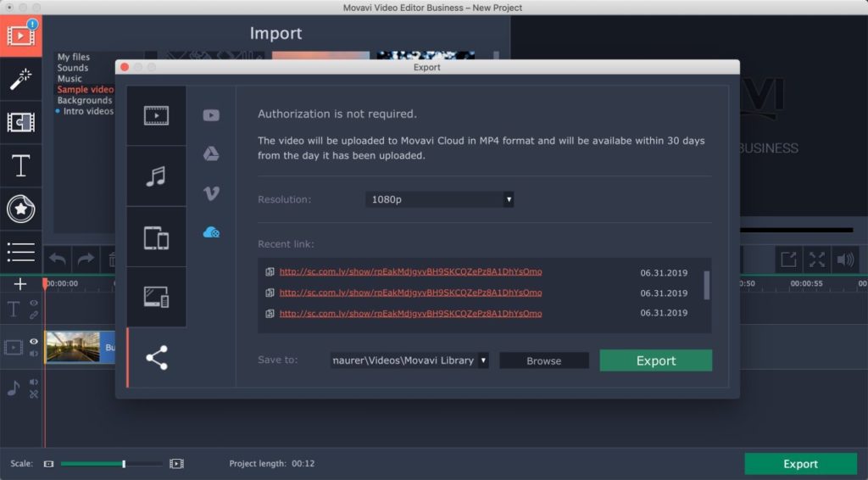The height and width of the screenshot is (480, 868).
Task: Click the 00:00:55 timeline ruler mark
Action: [x=806, y=283]
